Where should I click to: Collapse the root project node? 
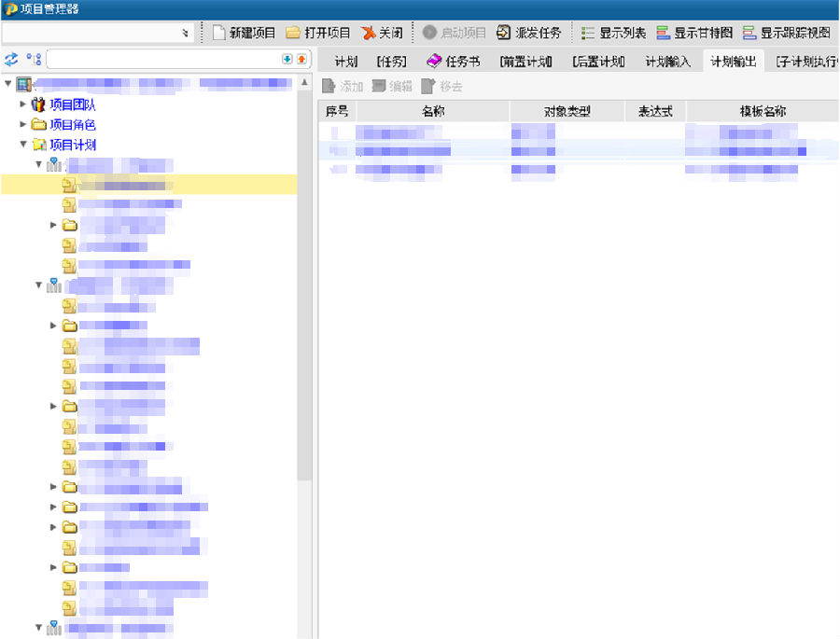pyautogui.click(x=8, y=84)
